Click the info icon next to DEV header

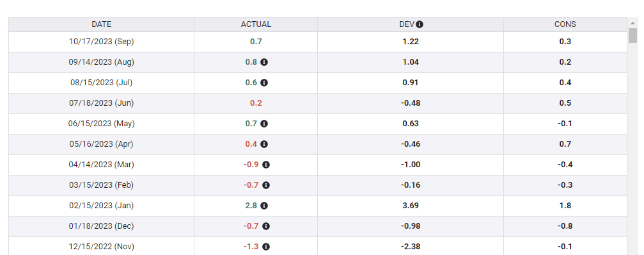(420, 24)
